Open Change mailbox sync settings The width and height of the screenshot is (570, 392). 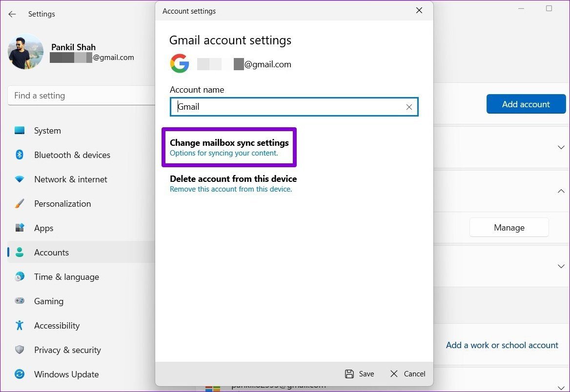229,148
